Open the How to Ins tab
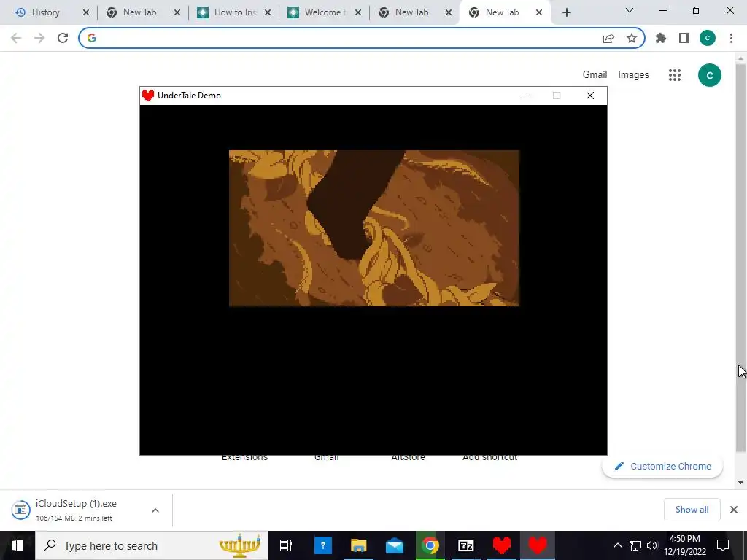The width and height of the screenshot is (747, 560). point(235,12)
